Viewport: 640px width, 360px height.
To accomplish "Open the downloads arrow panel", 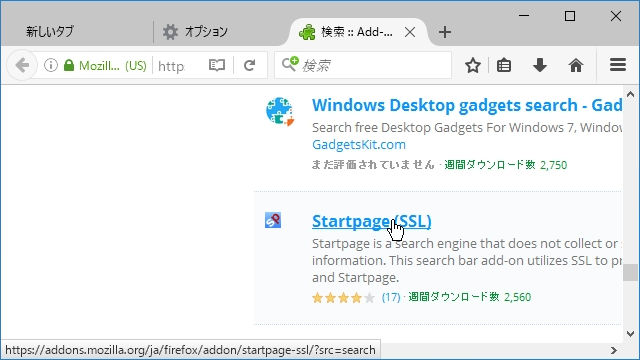I will tap(540, 65).
